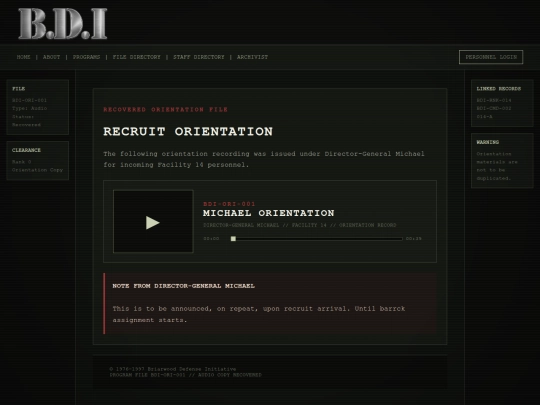The height and width of the screenshot is (405, 540).
Task: Click the copyright 'Briarwood Defense Initiative' line
Action: click(x=173, y=369)
